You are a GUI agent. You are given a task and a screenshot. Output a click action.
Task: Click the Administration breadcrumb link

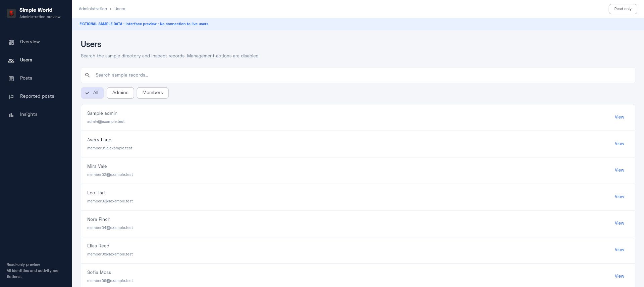coord(93,9)
